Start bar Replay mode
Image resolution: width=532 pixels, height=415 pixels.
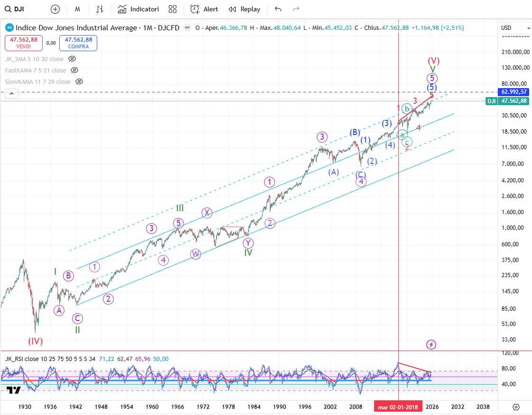244,9
